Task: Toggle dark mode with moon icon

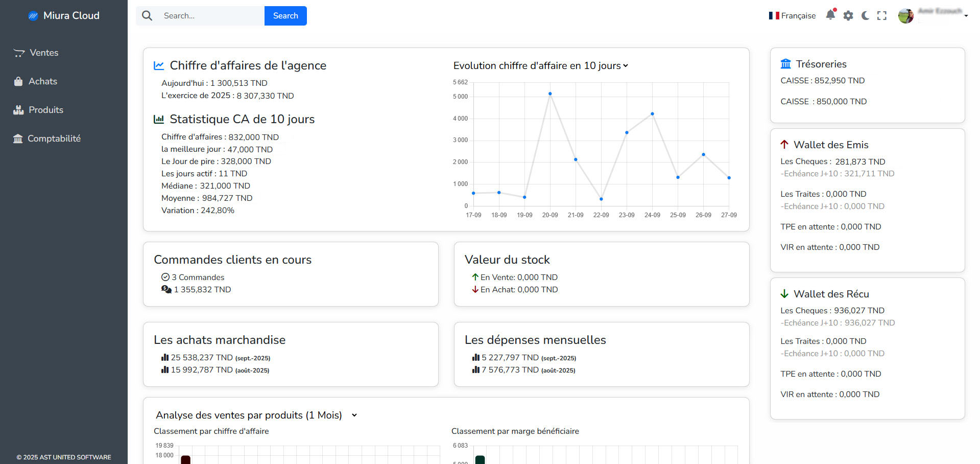Action: coord(865,16)
